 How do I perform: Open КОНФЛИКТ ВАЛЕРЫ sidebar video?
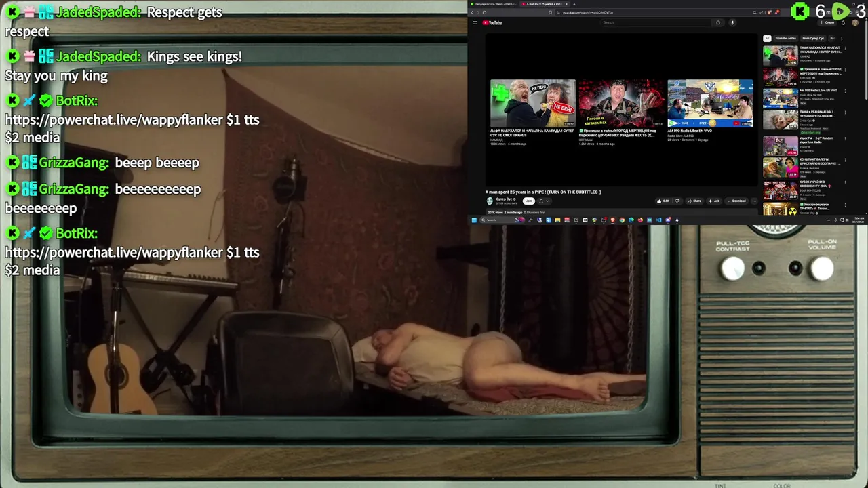(x=781, y=167)
